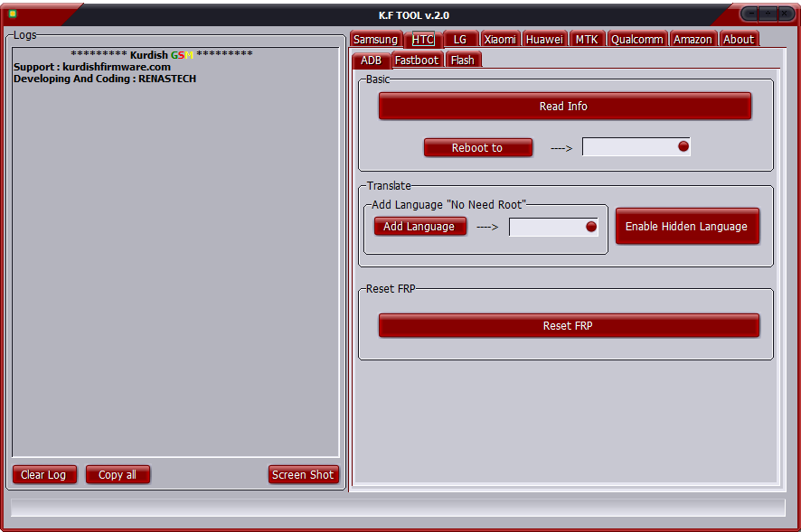Image resolution: width=801 pixels, height=532 pixels.
Task: Click the green app icon in title bar
Action: [x=13, y=14]
